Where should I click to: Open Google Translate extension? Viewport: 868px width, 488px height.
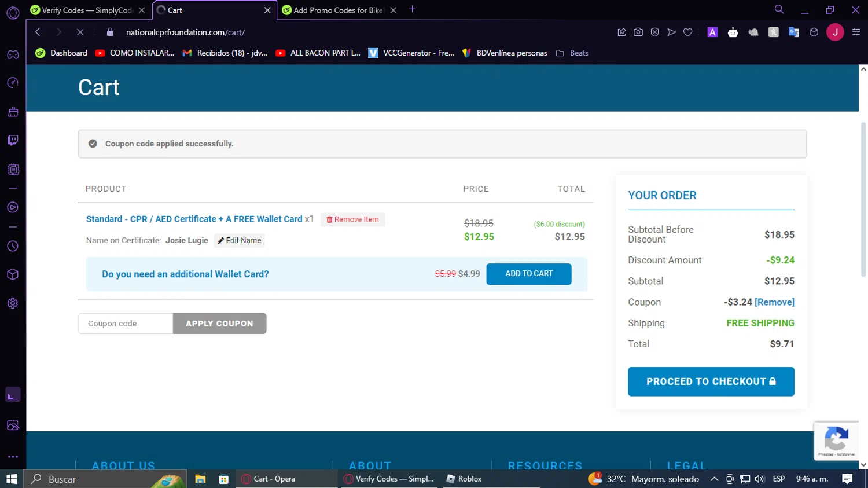794,32
